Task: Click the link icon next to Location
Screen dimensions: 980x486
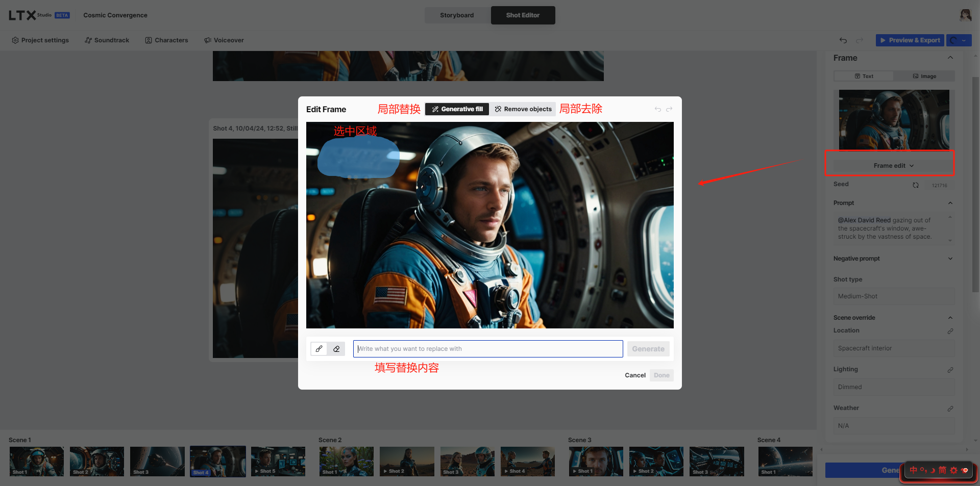Action: (950, 331)
